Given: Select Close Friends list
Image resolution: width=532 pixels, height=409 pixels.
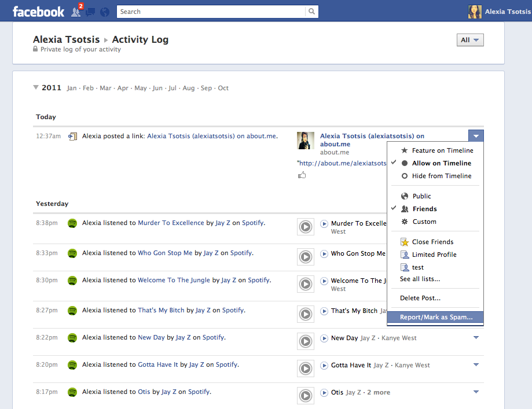Looking at the screenshot, I should point(435,242).
